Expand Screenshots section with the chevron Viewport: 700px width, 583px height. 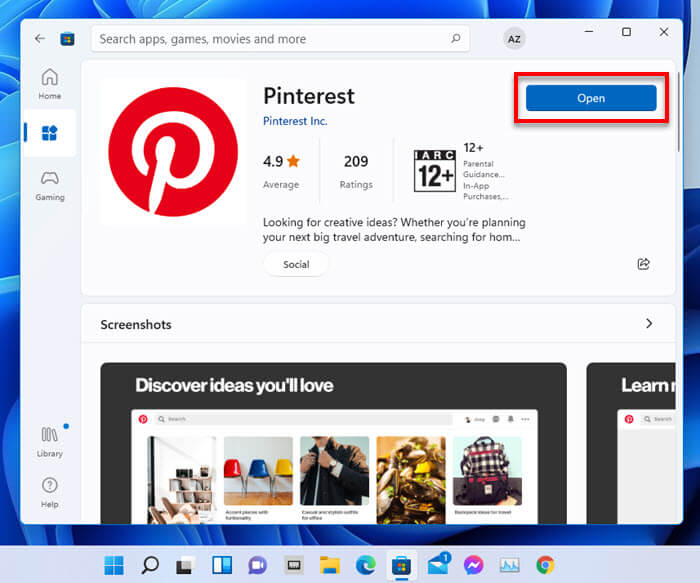pyautogui.click(x=649, y=324)
